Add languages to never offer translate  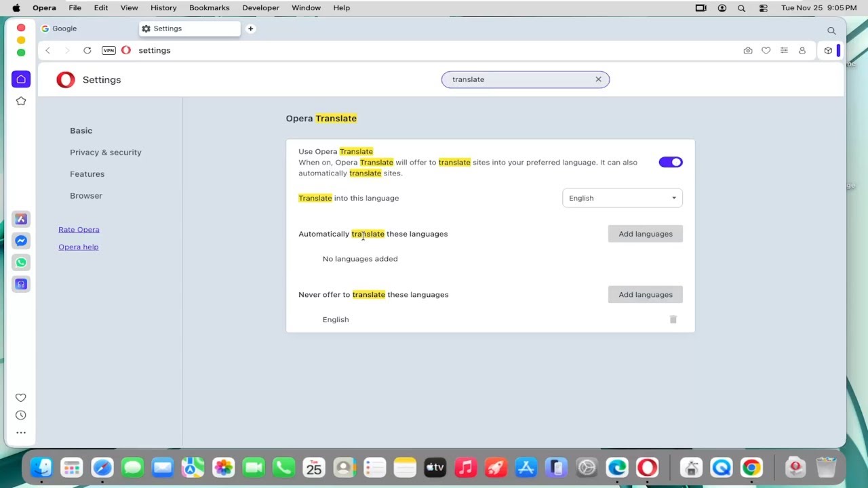pyautogui.click(x=646, y=295)
